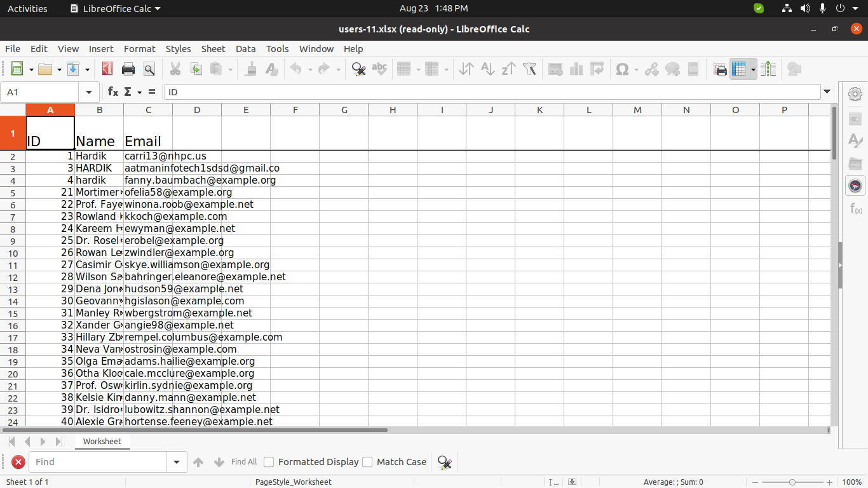Enable Match Case in the Find bar
This screenshot has width=868, height=488.
tap(367, 462)
